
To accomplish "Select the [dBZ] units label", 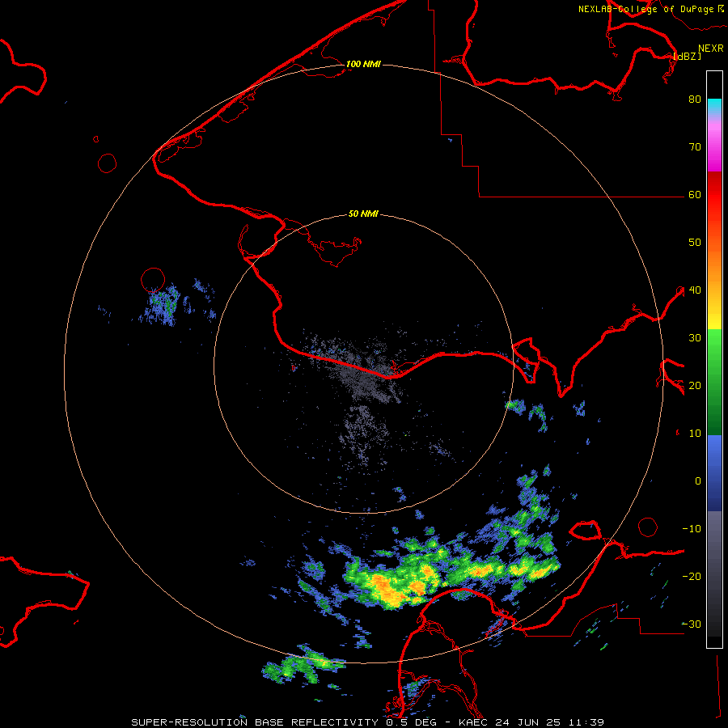I will point(687,56).
